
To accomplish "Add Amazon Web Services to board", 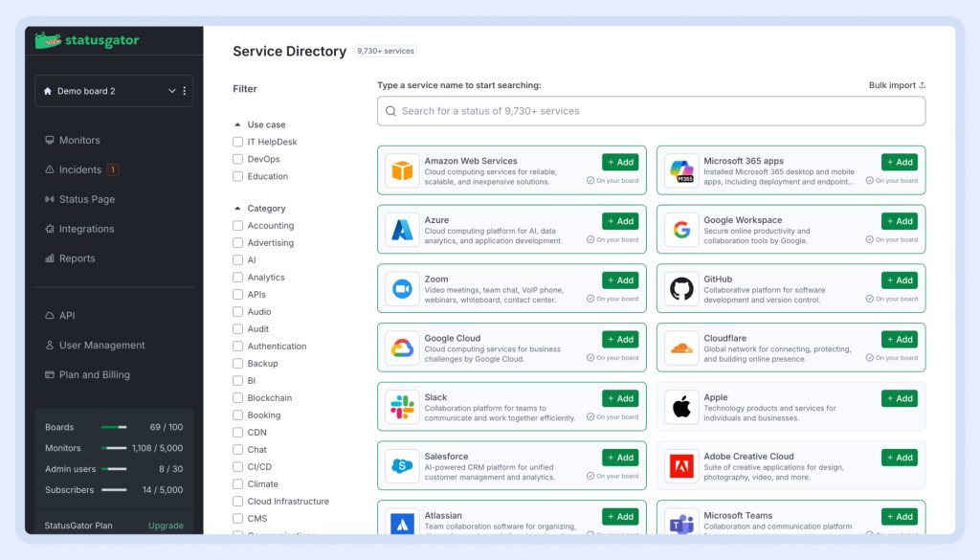I will 620,162.
